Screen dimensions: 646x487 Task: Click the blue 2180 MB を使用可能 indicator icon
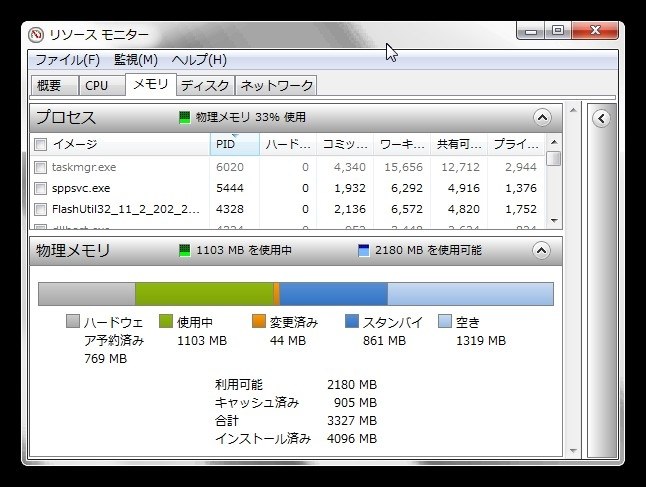[363, 251]
